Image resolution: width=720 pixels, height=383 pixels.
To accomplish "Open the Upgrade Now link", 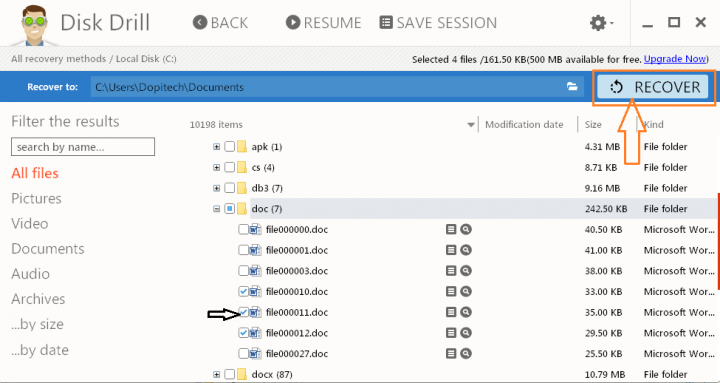I will pos(675,59).
